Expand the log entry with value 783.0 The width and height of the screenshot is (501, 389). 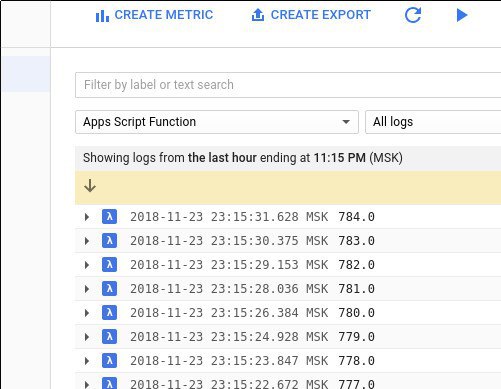click(87, 241)
